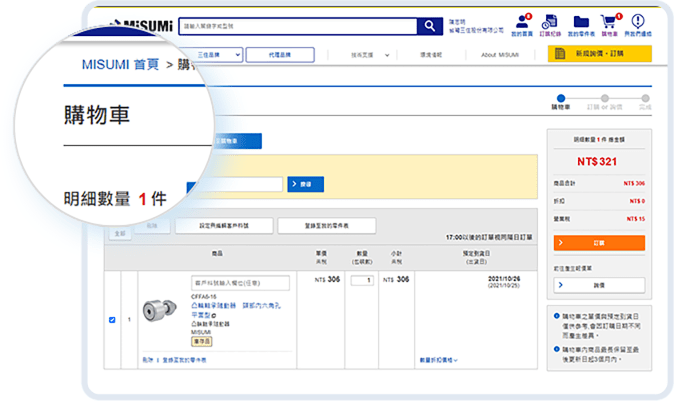This screenshot has width=674, height=401.
Task: Click the quantity input field
Action: tap(362, 280)
